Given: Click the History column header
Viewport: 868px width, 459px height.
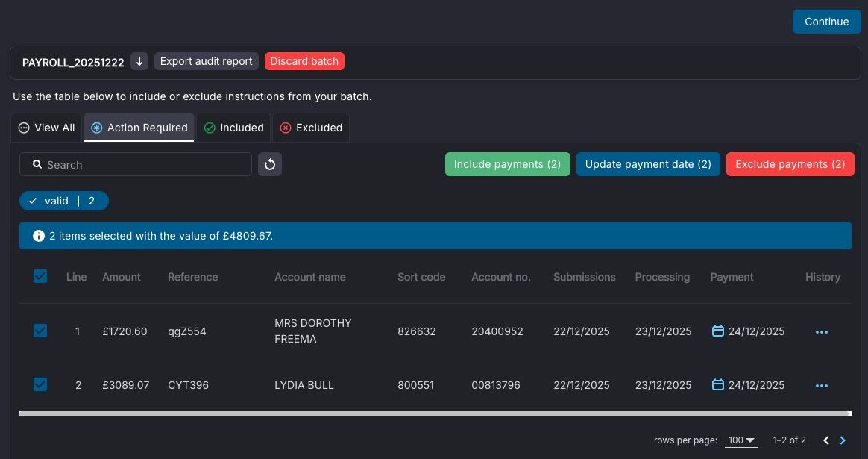Looking at the screenshot, I should [x=823, y=277].
